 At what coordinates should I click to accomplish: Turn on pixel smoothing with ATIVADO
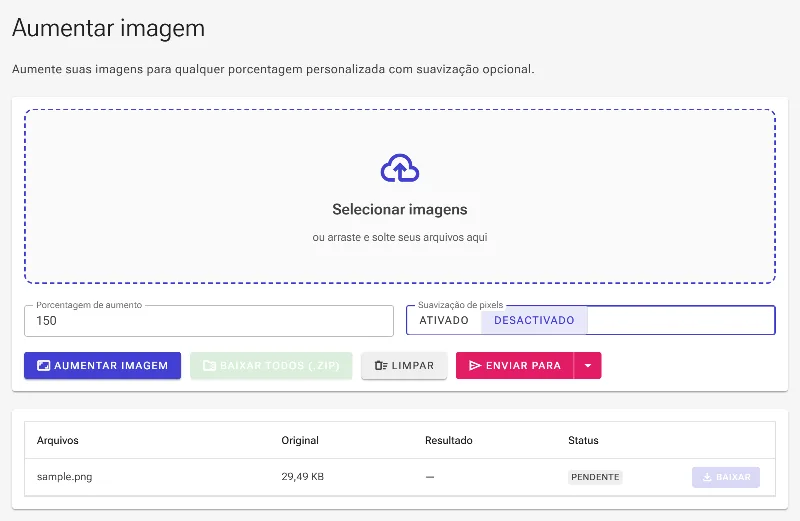tap(444, 320)
